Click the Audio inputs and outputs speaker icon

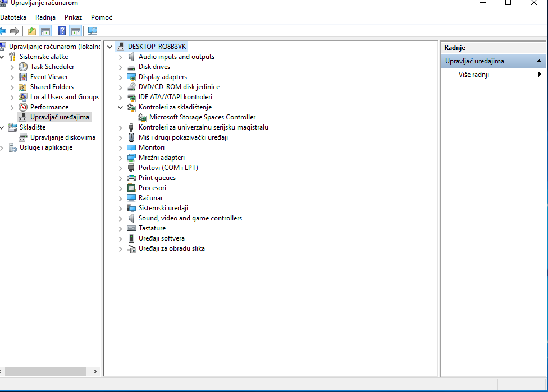pyautogui.click(x=131, y=57)
